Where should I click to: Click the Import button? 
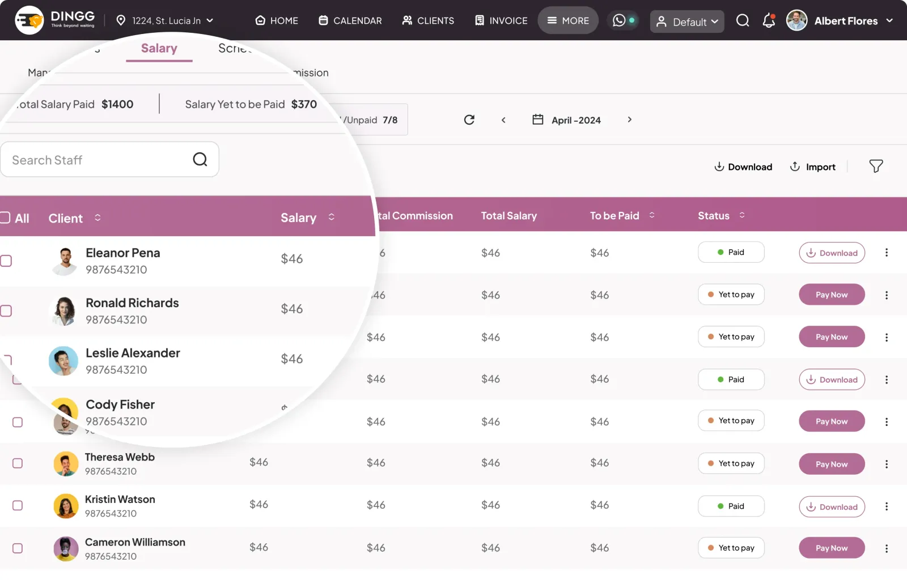tap(813, 167)
